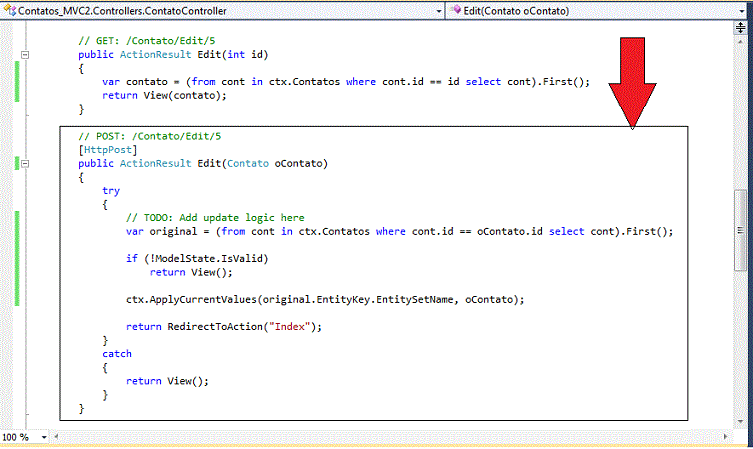This screenshot has width=753, height=449.
Task: Click the "catch" keyword
Action: click(x=117, y=354)
